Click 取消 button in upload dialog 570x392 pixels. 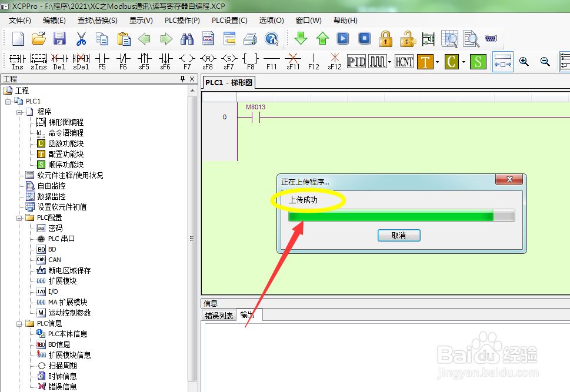tap(399, 236)
